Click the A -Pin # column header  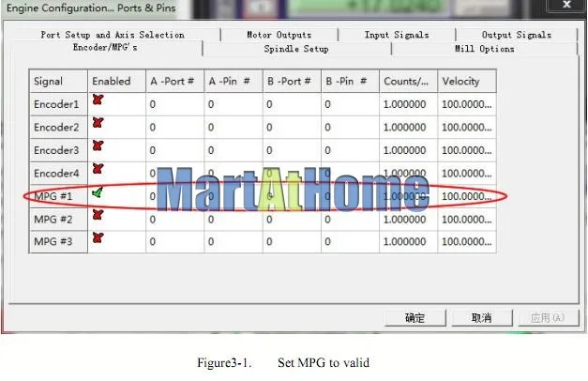(x=234, y=81)
